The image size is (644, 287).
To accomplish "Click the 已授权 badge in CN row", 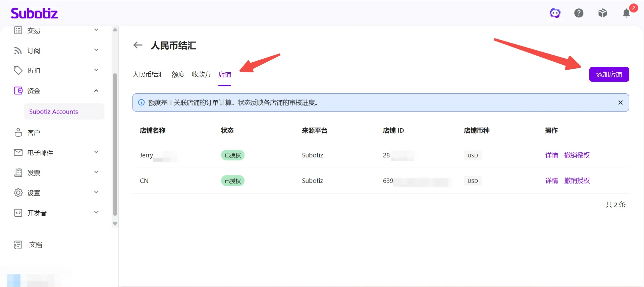I will (233, 181).
